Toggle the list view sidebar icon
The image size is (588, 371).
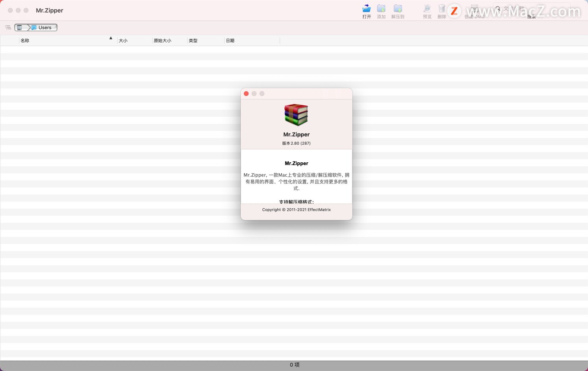8,28
